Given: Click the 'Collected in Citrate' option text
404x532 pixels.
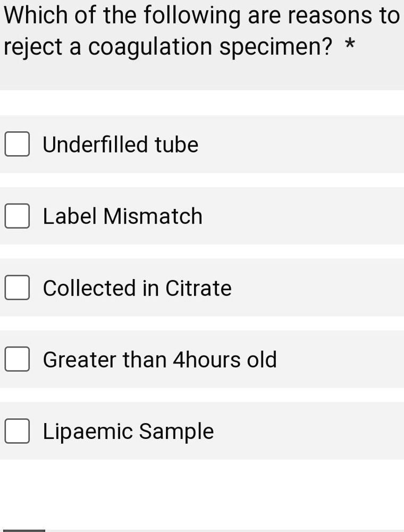Looking at the screenshot, I should click(x=137, y=288).
